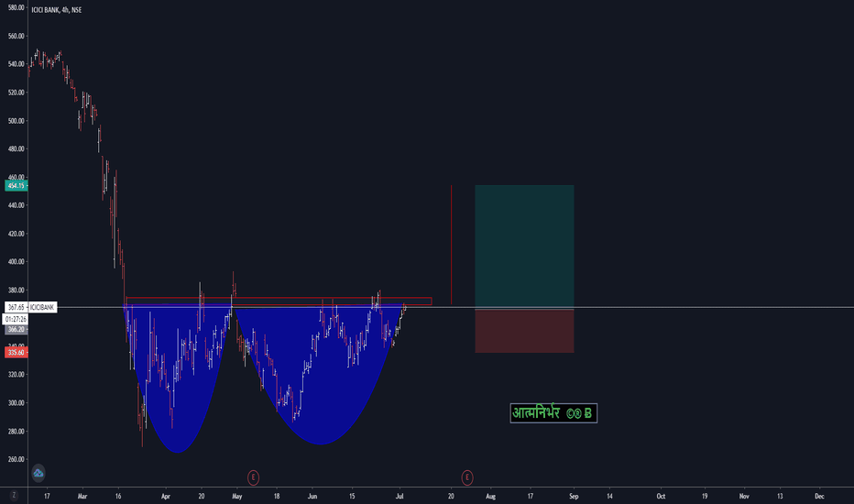
Task: Click the 366.20 grey price label
Action: (x=16, y=329)
